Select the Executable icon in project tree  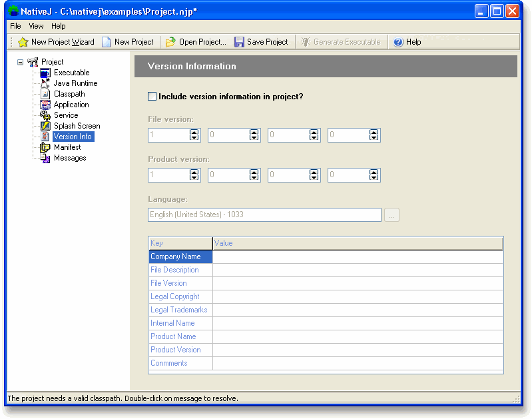click(45, 73)
